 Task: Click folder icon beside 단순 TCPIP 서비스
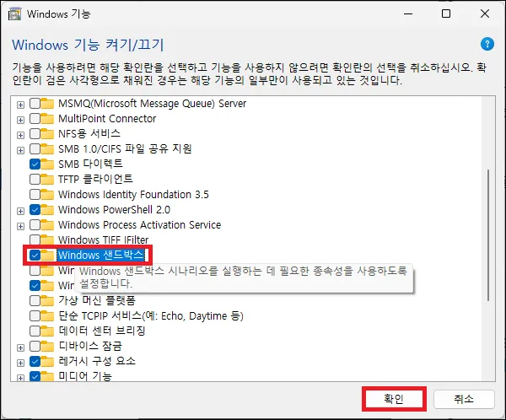[47, 315]
